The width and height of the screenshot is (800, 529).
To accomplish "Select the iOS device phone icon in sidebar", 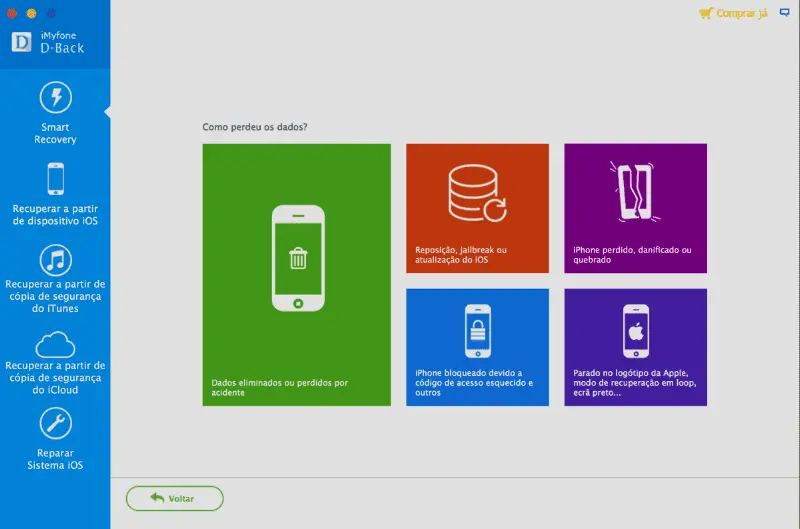I will tap(55, 180).
